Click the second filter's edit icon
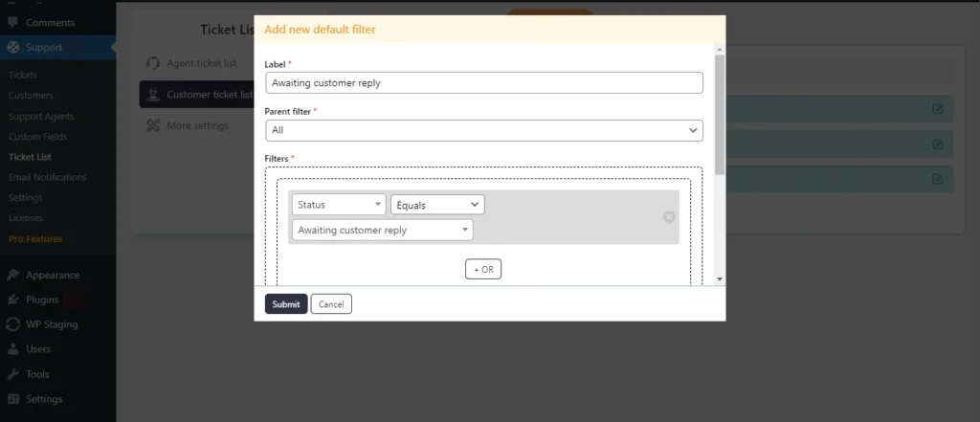Image resolution: width=980 pixels, height=422 pixels. pos(938,144)
